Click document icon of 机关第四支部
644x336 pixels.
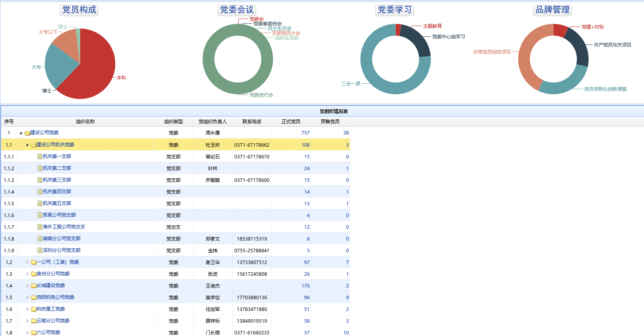point(40,192)
